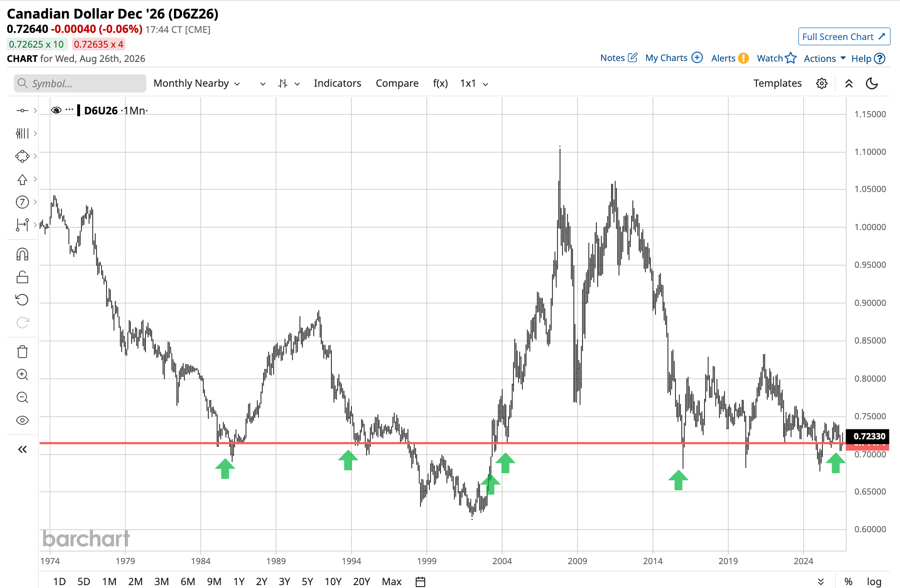Collapse the chart toolbar with double-chevron up

click(x=849, y=83)
